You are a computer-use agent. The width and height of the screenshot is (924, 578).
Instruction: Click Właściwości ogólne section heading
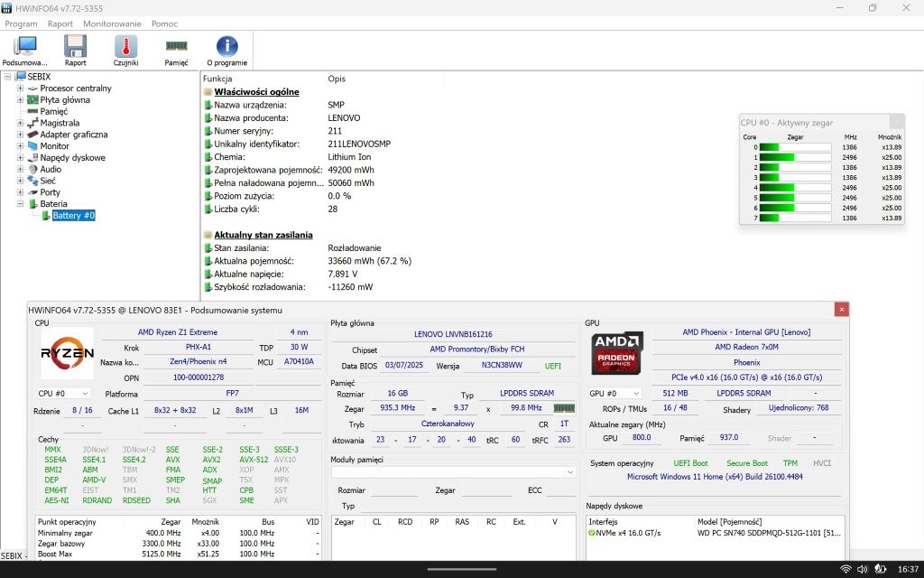(256, 92)
